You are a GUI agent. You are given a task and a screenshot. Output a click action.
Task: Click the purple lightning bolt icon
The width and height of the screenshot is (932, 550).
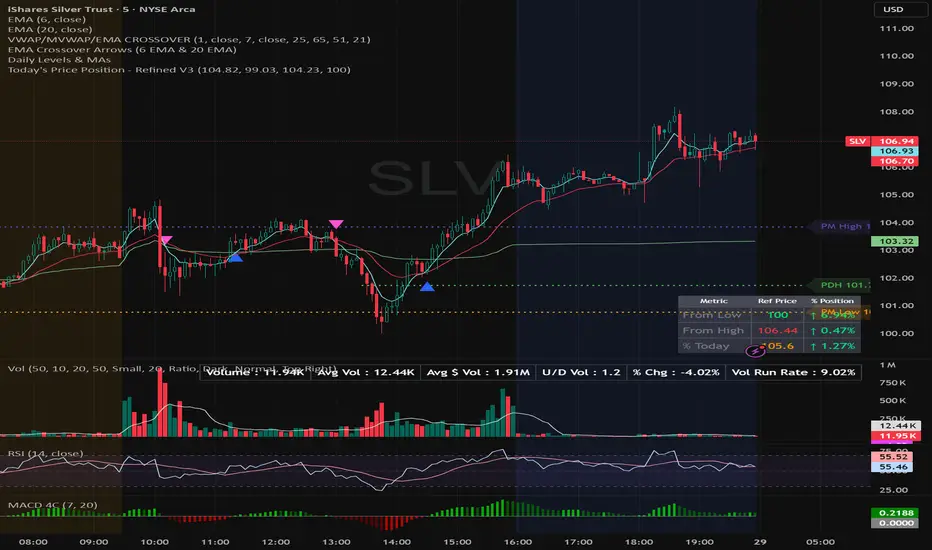pyautogui.click(x=755, y=351)
